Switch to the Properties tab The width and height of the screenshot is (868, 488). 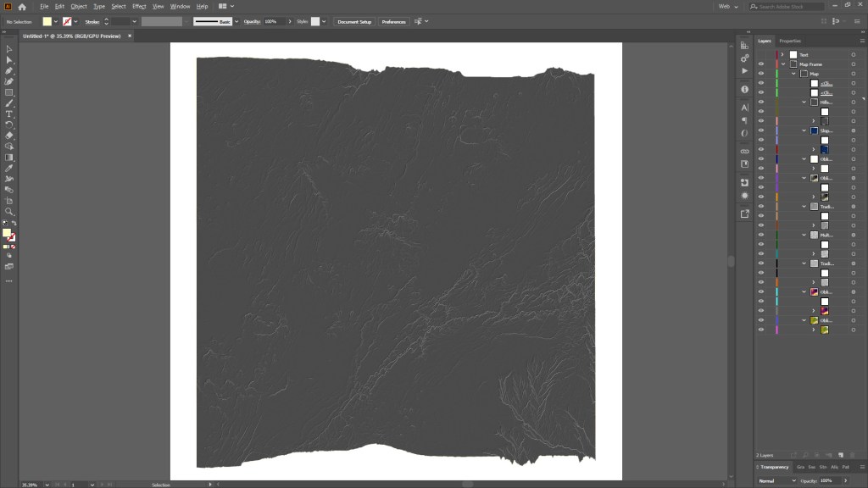pyautogui.click(x=792, y=40)
